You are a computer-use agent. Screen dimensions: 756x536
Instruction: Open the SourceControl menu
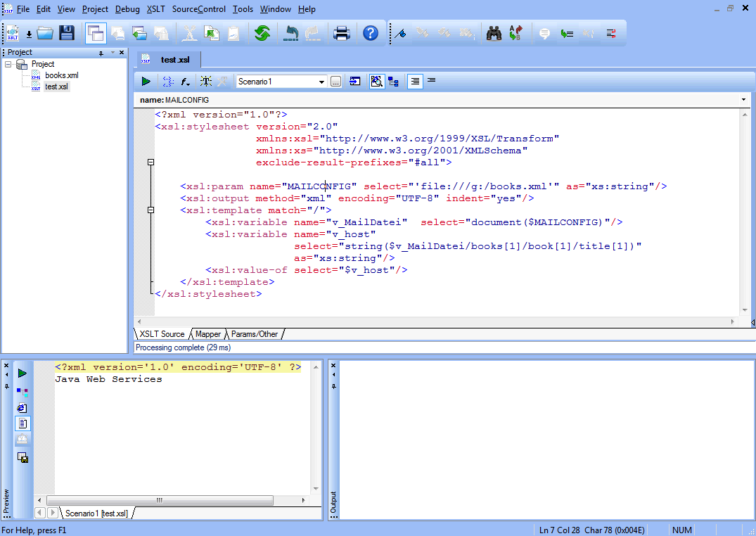point(198,9)
